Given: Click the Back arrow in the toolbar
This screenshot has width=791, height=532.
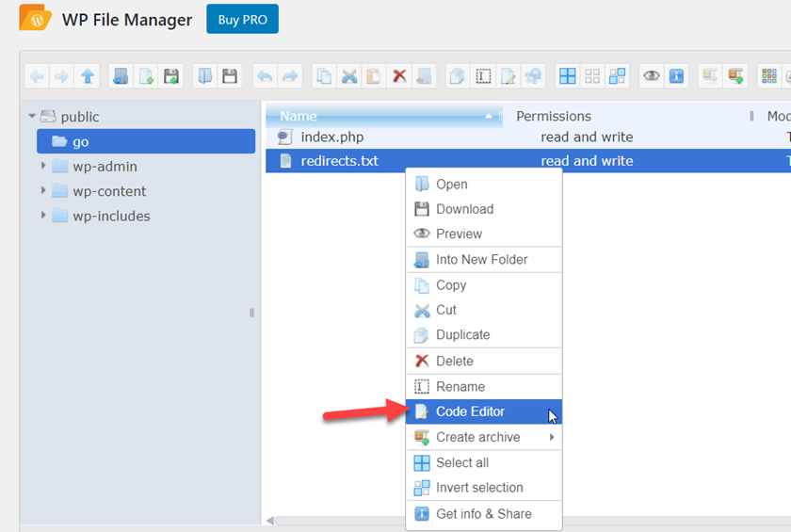Looking at the screenshot, I should [x=37, y=76].
